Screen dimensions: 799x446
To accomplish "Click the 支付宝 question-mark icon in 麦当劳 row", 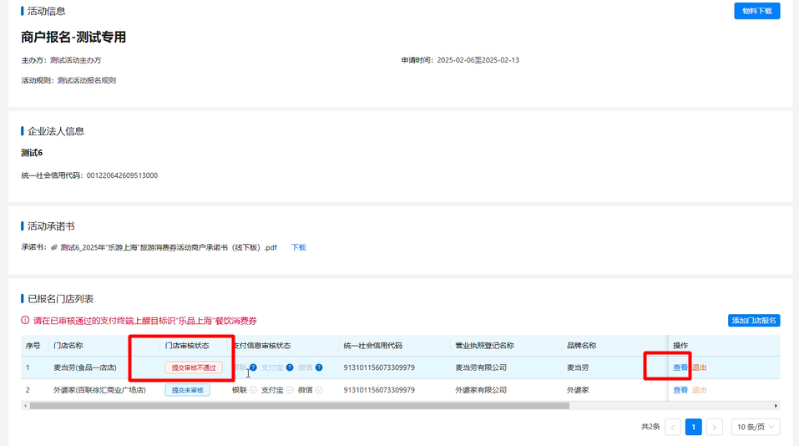I will click(288, 367).
